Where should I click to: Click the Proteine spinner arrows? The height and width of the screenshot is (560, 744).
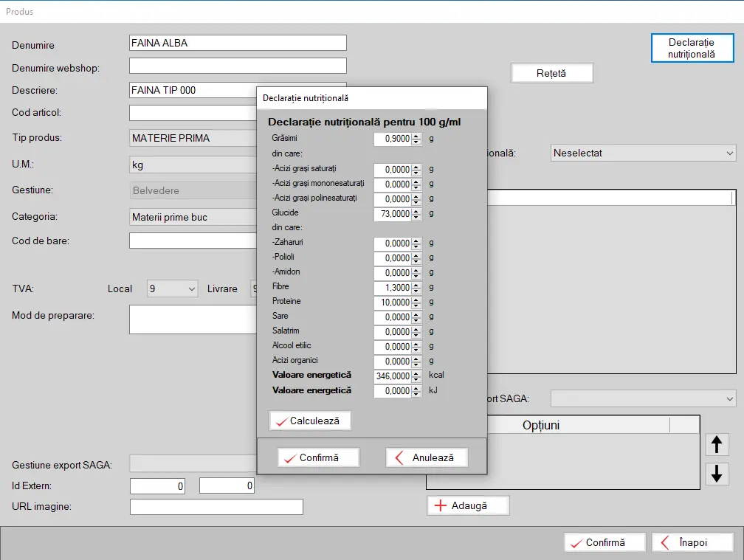[x=416, y=303]
